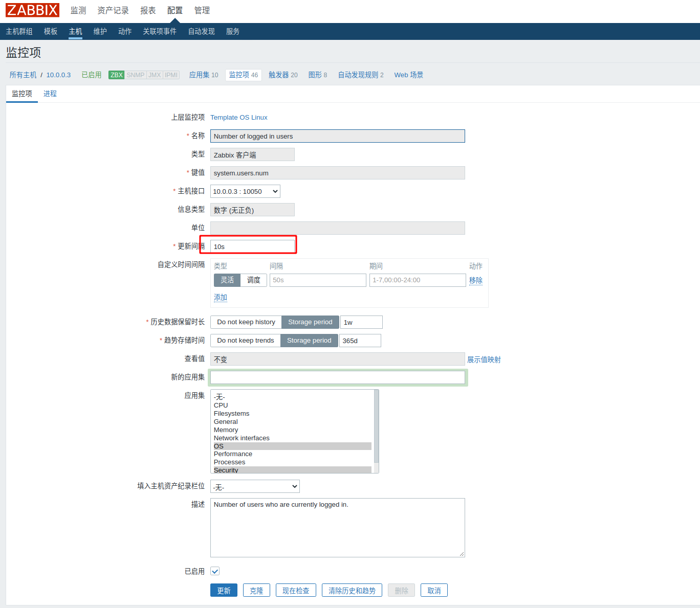
Task: Click the 期间 1-7,00:00-24:00 field
Action: [x=418, y=280]
